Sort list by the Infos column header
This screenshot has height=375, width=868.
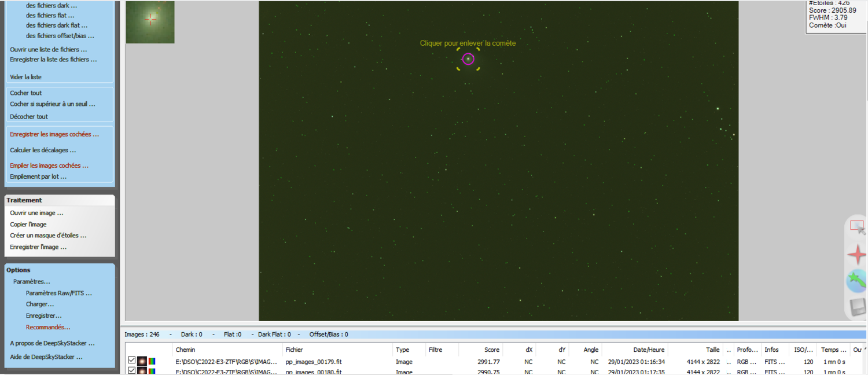775,350
